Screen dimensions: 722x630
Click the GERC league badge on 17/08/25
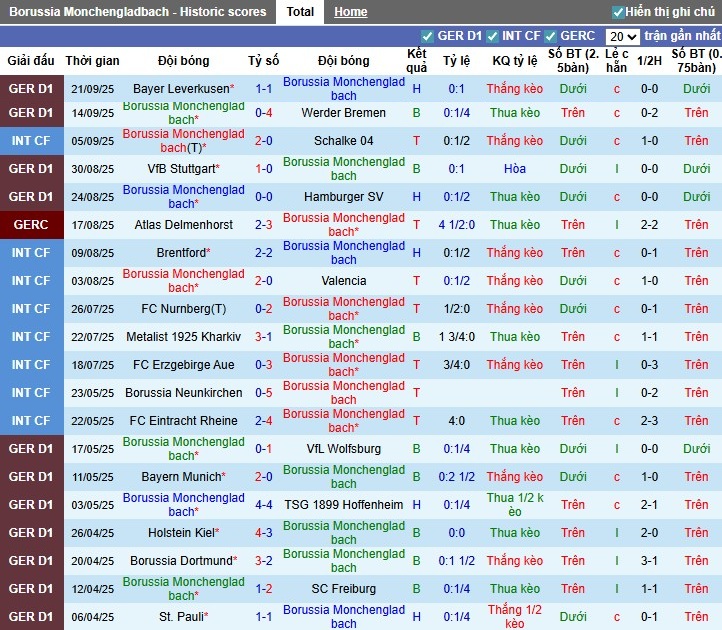point(32,225)
